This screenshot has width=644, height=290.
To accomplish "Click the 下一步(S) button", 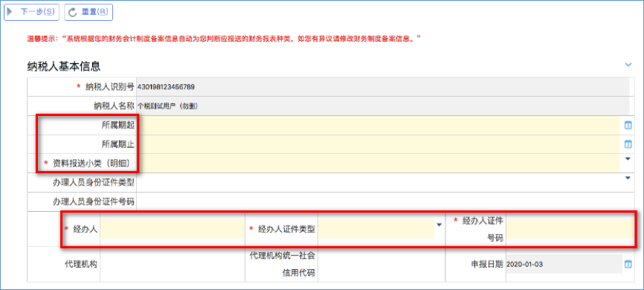I will pos(32,12).
